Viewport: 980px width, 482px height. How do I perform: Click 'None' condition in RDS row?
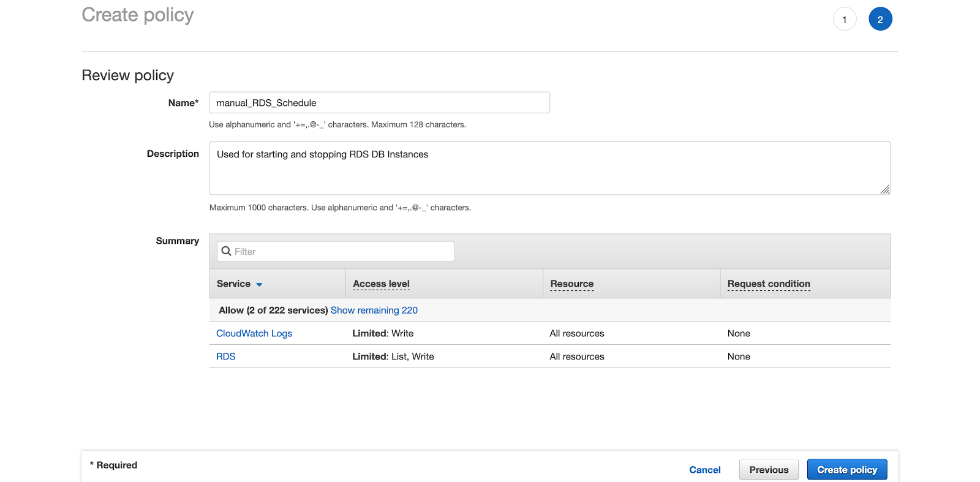739,356
